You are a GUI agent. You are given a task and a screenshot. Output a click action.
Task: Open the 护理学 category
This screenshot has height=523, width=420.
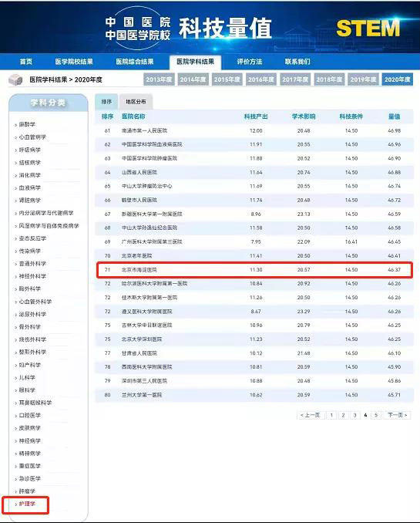(x=27, y=504)
